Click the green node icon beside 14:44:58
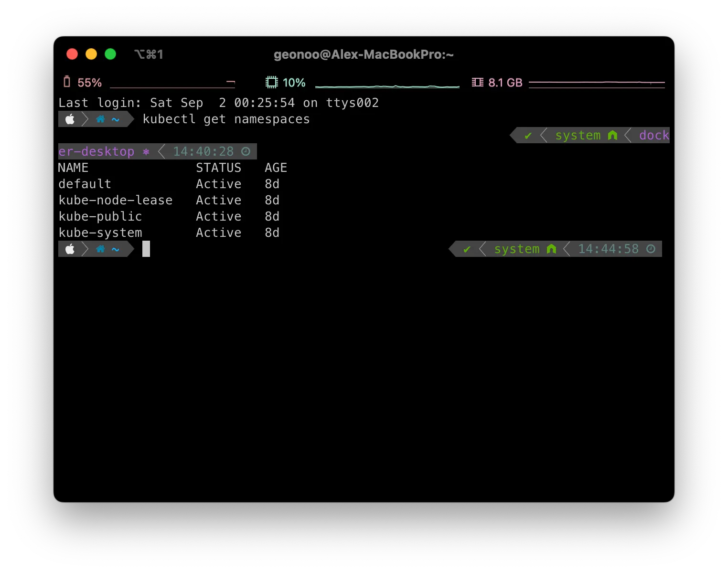The height and width of the screenshot is (573, 728). [551, 249]
